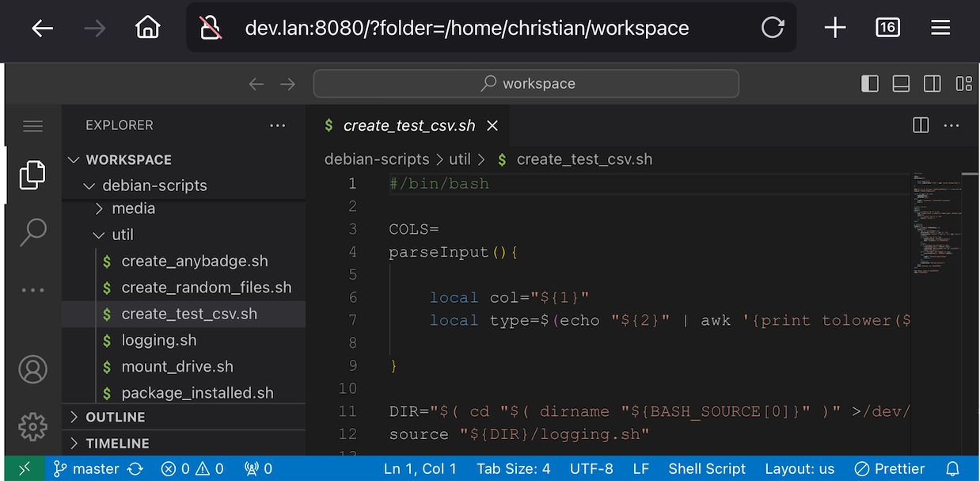This screenshot has width=980, height=481.
Task: Switch to the create_test_csv.sh editor tab
Action: (408, 125)
